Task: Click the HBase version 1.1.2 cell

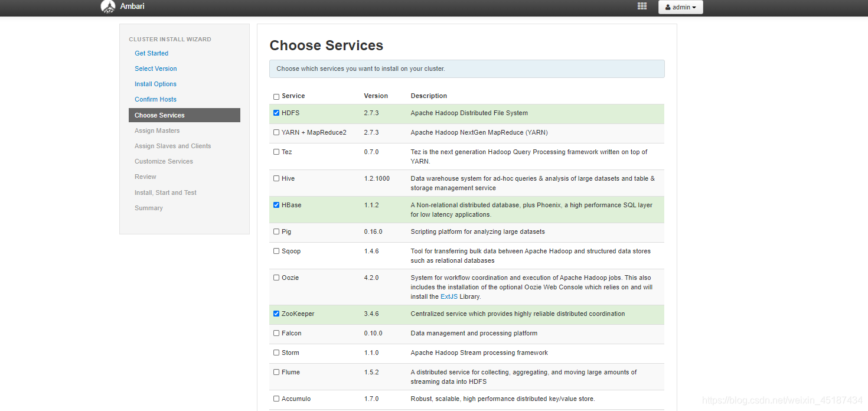Action: 371,205
